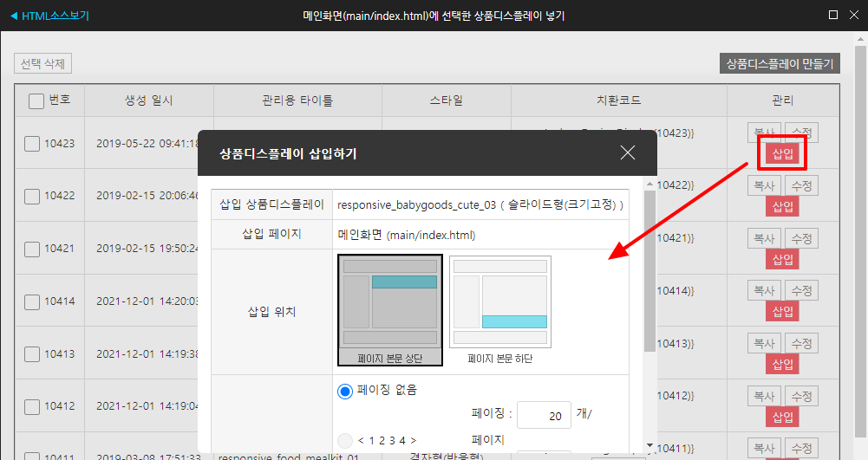Click 메인화면 (main/index.html) insert page text

(407, 235)
